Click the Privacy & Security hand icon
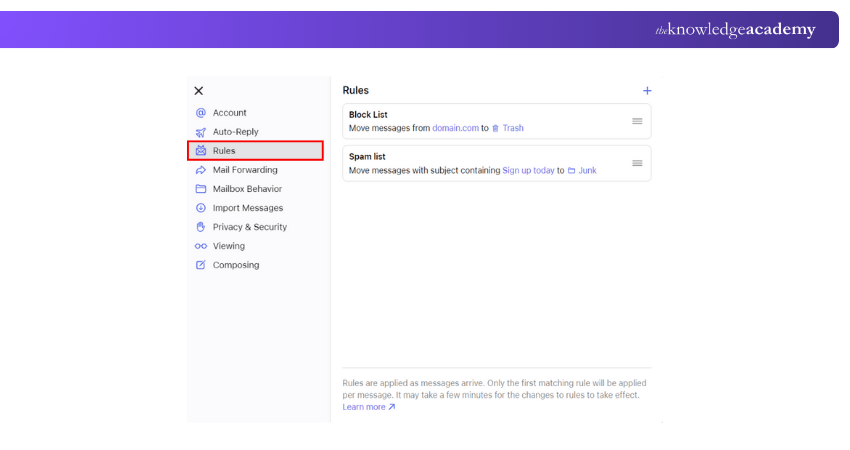 pos(201,227)
